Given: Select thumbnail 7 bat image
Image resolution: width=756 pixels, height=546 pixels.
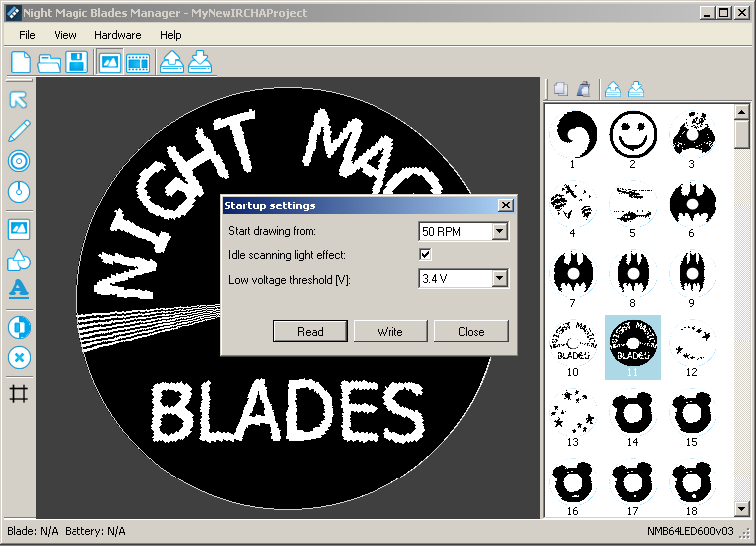Looking at the screenshot, I should (x=573, y=278).
